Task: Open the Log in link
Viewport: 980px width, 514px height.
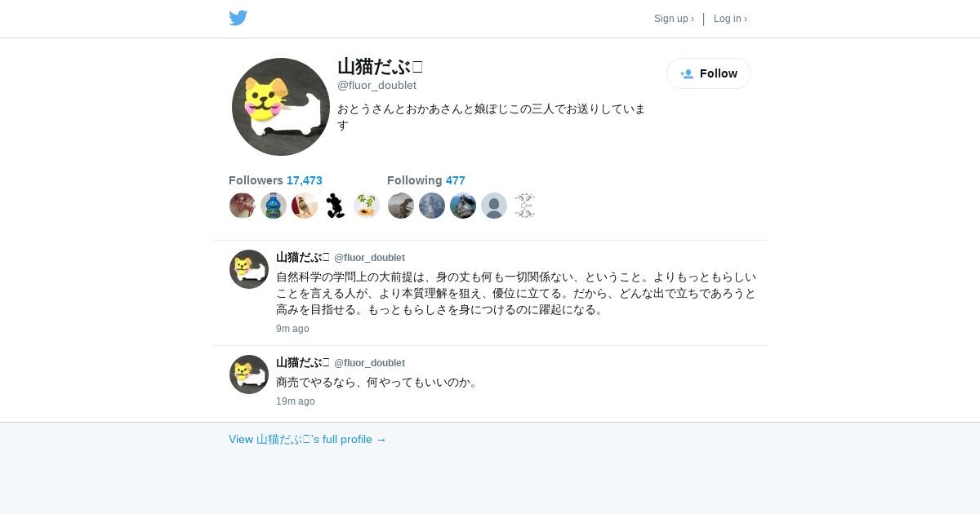Action: [730, 19]
